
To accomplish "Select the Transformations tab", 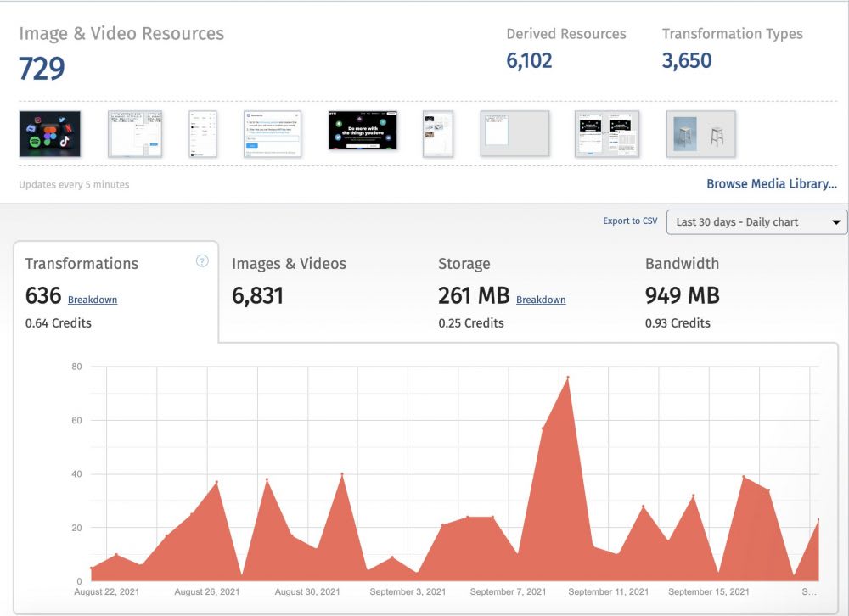I will 115,292.
